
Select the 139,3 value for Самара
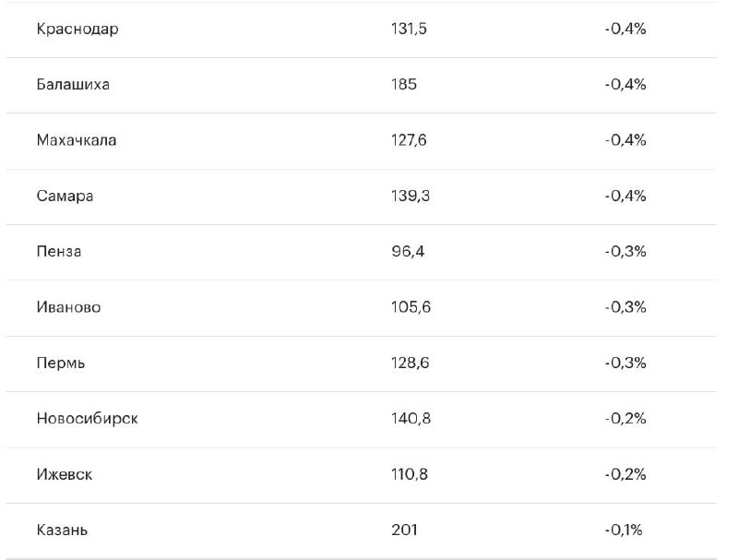[411, 197]
